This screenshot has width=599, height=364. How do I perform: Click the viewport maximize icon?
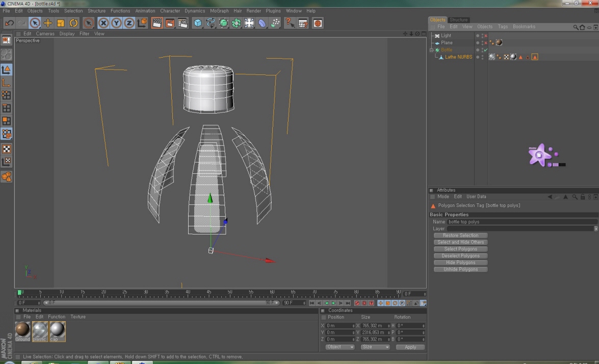point(424,34)
